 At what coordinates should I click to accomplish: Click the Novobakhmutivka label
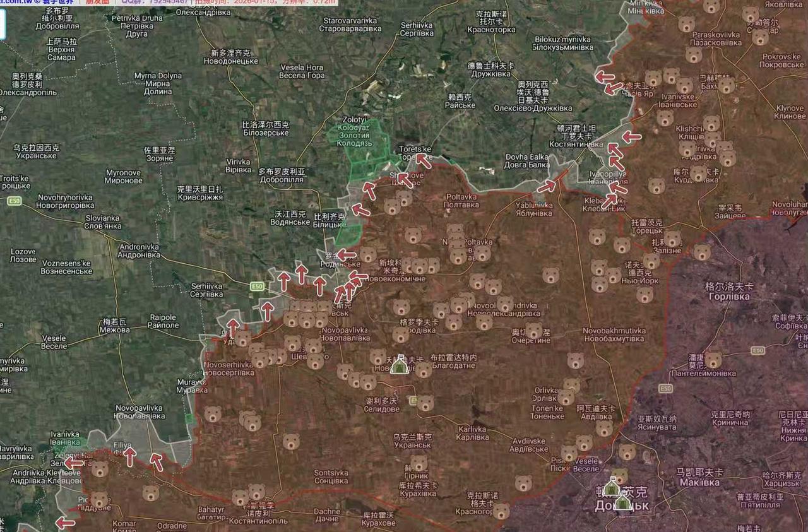[x=614, y=335]
